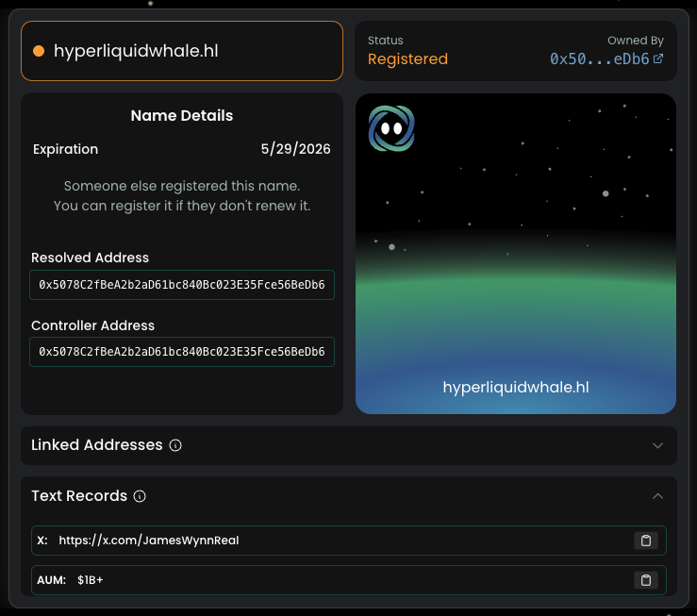Screen dimensions: 697x616
Task: Collapse the Text Records section chevron
Action: (658, 496)
